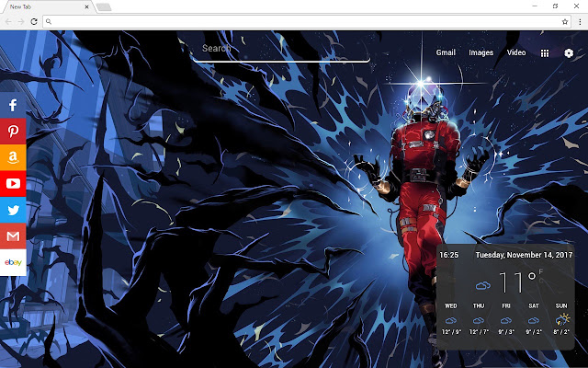
Task: Open the Twitter sidebar shortcut
Action: (13, 210)
